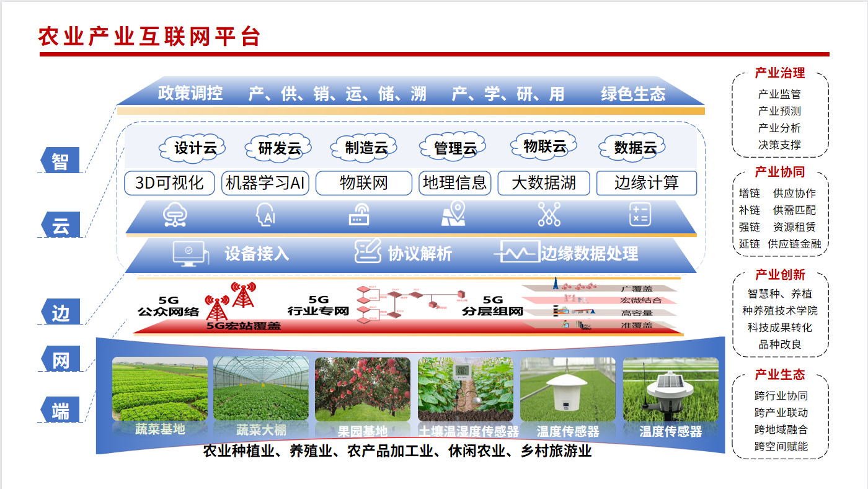Viewport: 868px width, 489px height.
Task: Click the 土壤温湿度传感器 photo
Action: pyautogui.click(x=466, y=390)
